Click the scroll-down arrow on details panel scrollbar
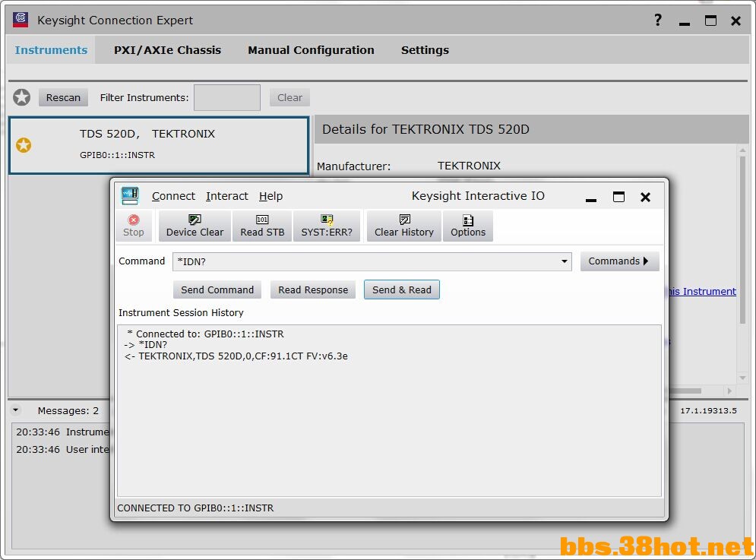Image resolution: width=756 pixels, height=560 pixels. pos(742,378)
